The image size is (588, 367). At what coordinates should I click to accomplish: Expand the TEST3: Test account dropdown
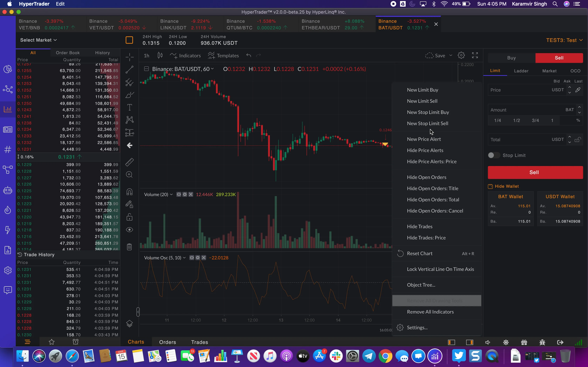coord(564,40)
